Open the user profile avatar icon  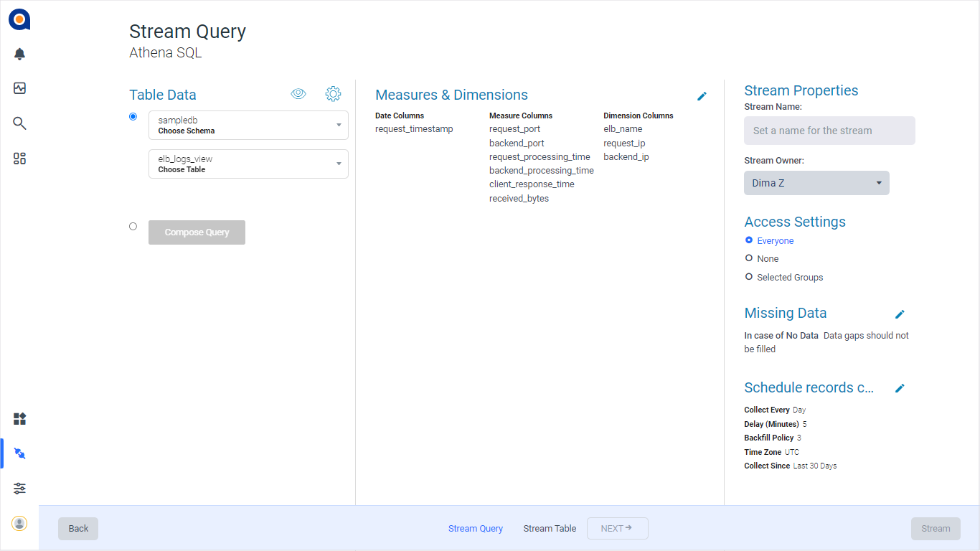(x=19, y=523)
